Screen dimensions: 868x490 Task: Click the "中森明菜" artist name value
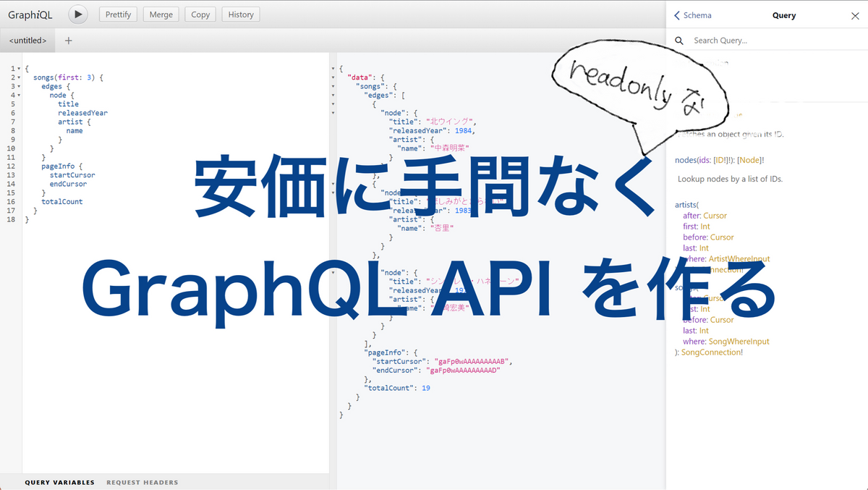coord(450,148)
